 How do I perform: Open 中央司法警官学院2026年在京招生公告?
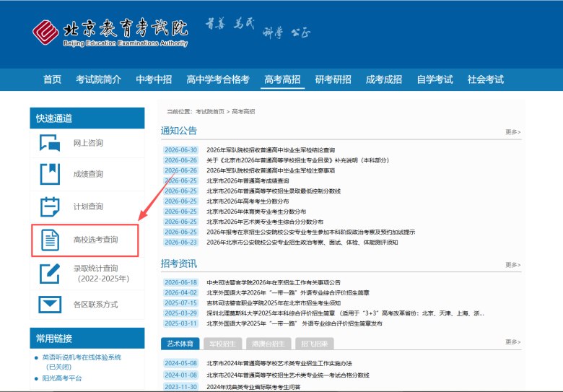pos(274,282)
